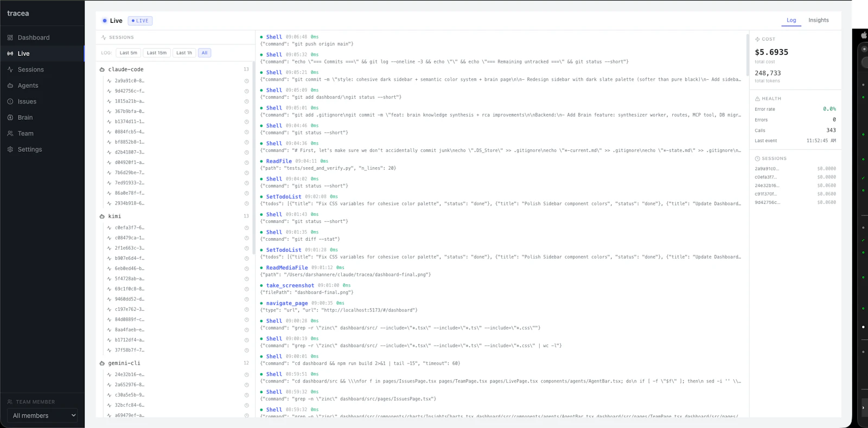This screenshot has width=868, height=428.
Task: Select session 32bcfc84-6
Action: [x=178, y=405]
